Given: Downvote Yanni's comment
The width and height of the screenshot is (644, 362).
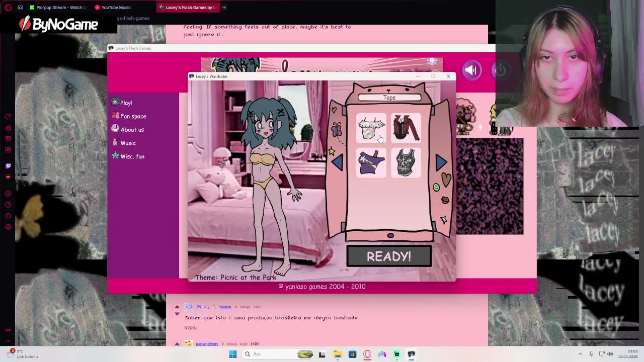Looking at the screenshot, I should coord(177,314).
